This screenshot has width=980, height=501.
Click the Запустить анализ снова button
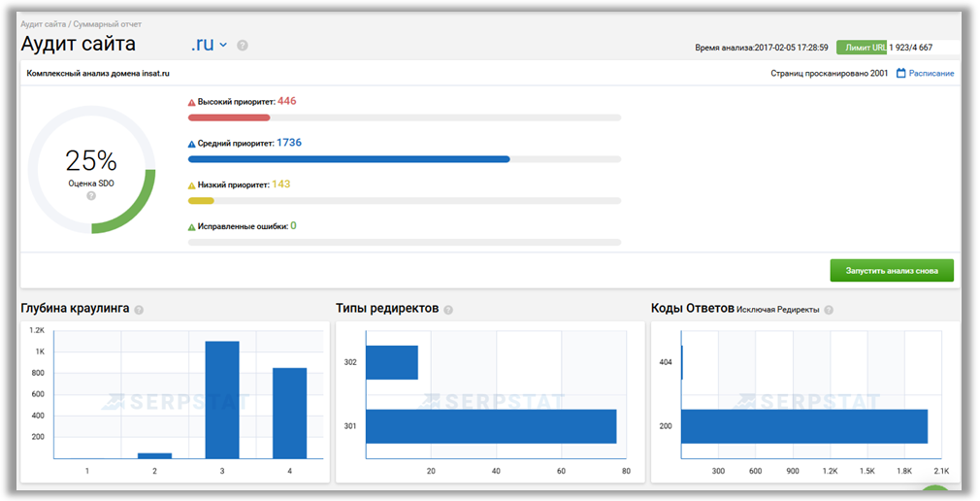[x=892, y=271]
